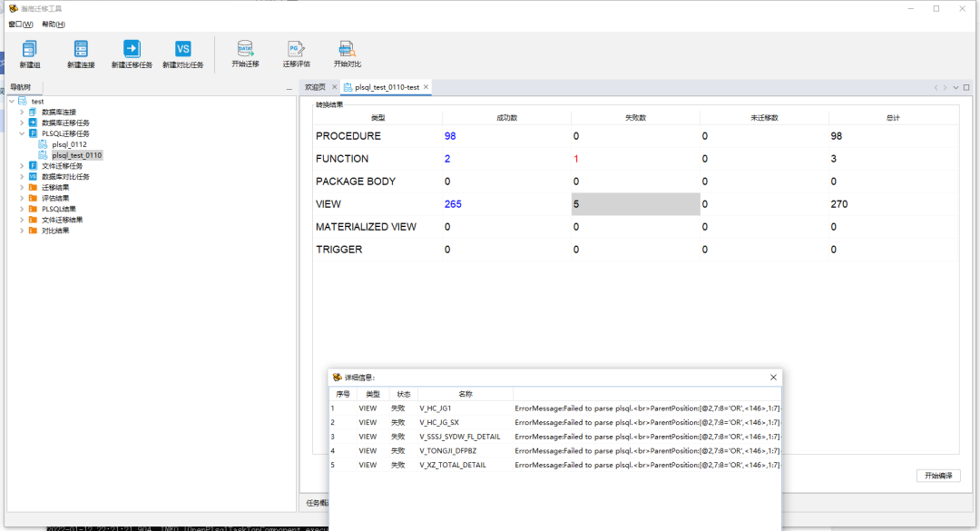Click the red FUNCTION failure count 1
This screenshot has height=531, width=980.
(x=575, y=159)
